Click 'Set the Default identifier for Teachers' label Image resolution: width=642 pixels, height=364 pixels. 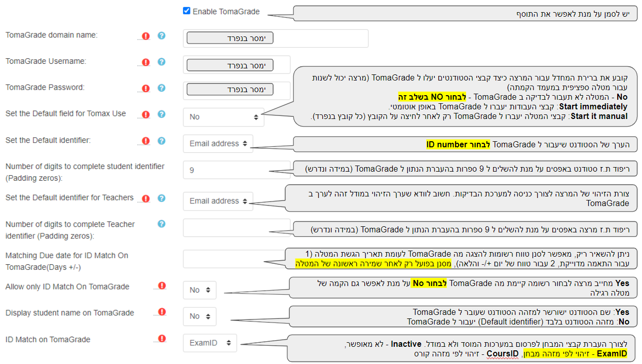(x=69, y=197)
